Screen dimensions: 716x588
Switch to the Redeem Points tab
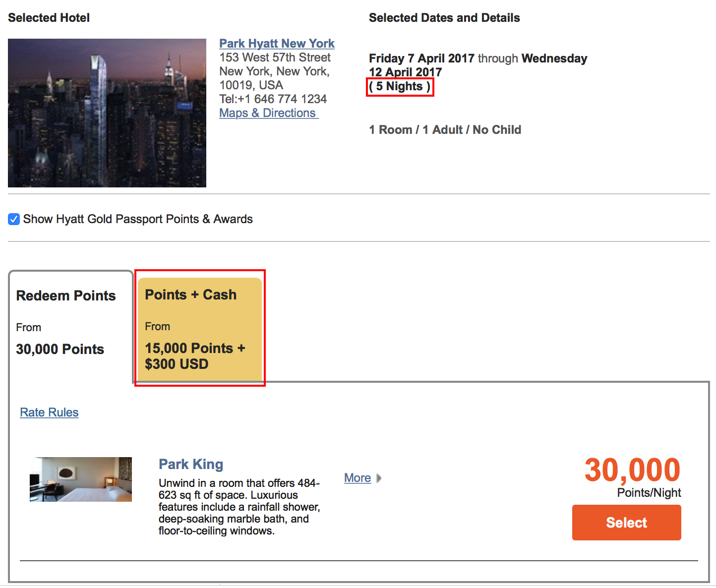[66, 295]
